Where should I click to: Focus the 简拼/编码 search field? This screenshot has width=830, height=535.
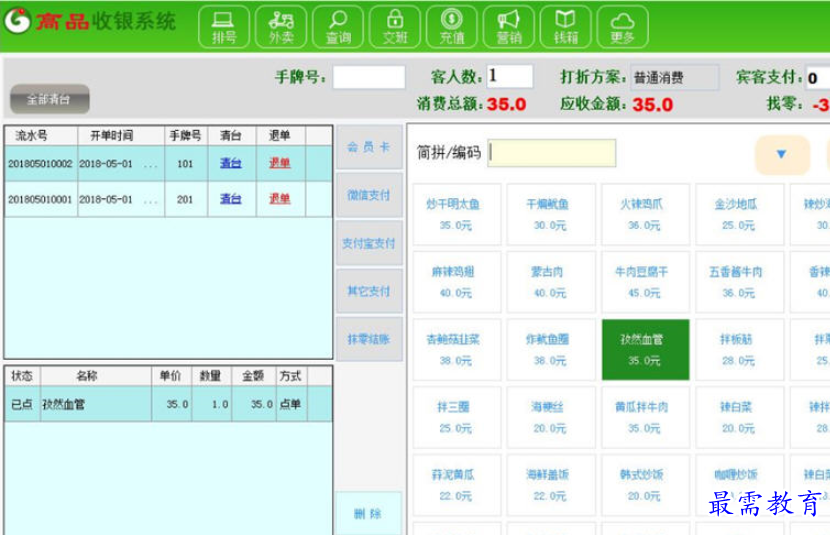[x=552, y=153]
